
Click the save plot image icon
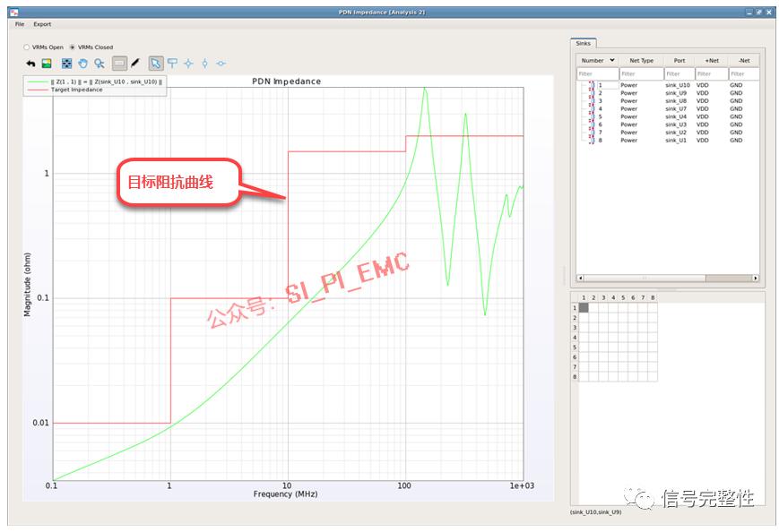(x=47, y=64)
